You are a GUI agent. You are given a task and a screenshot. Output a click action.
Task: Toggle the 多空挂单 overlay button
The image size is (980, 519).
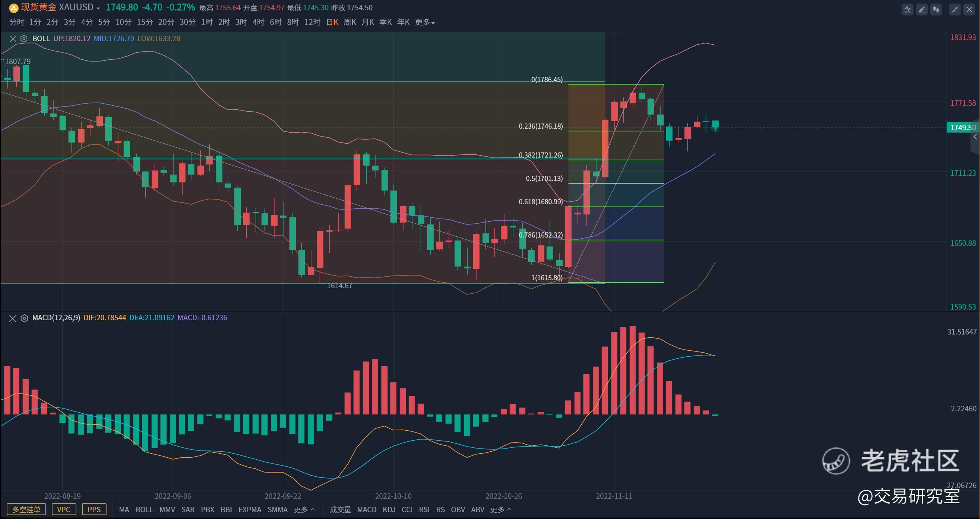[26, 509]
